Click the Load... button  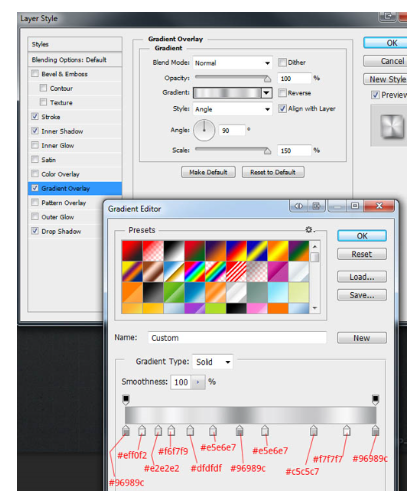coord(362,277)
